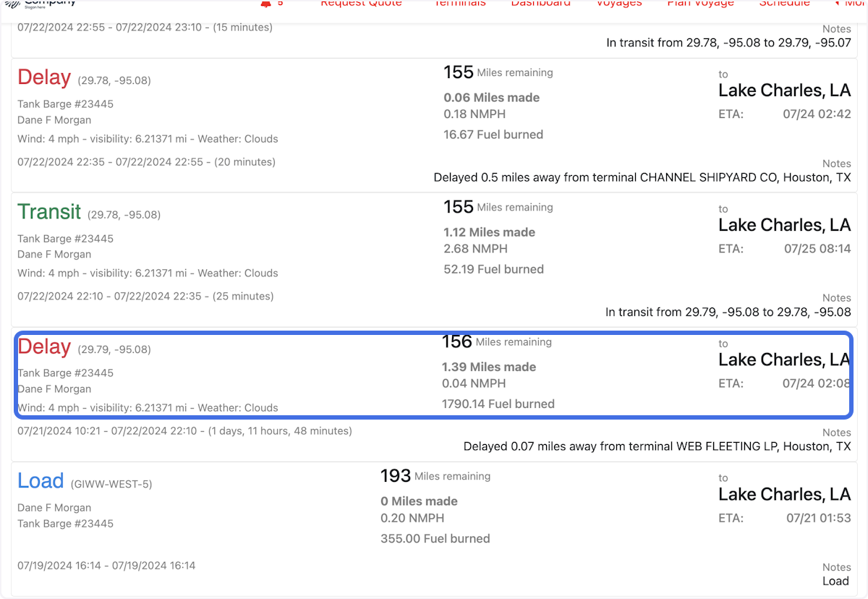Click Lake Charles, LA destination in Transit card
This screenshot has height=599, width=868.
[784, 225]
